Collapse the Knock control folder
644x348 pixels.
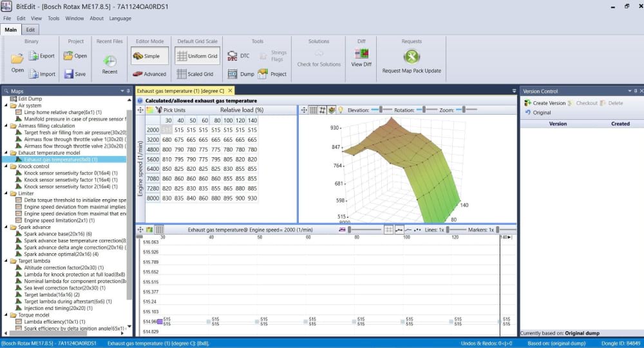point(6,166)
